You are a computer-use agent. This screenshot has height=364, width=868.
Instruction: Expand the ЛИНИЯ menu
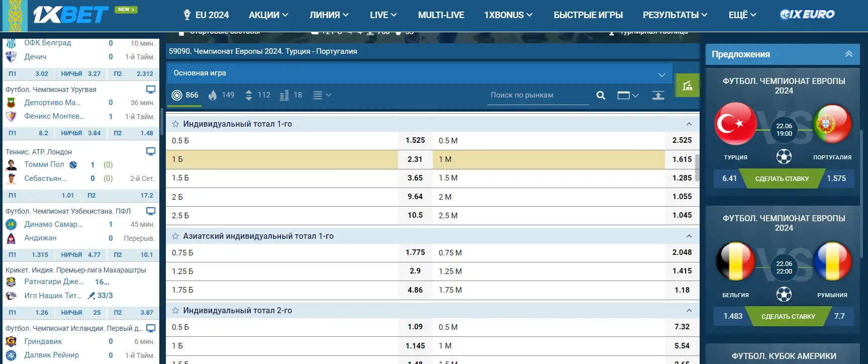click(x=329, y=15)
